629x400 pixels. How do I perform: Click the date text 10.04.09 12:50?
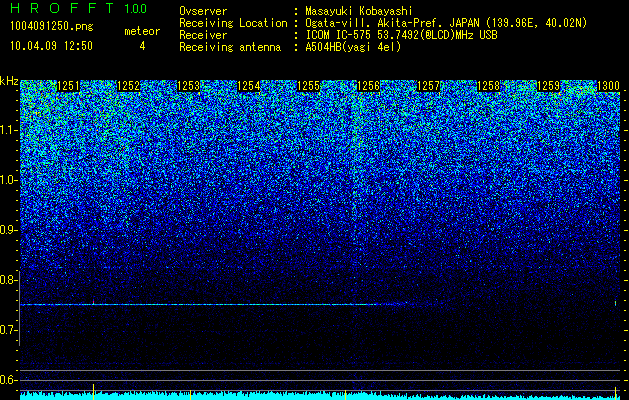(x=51, y=46)
